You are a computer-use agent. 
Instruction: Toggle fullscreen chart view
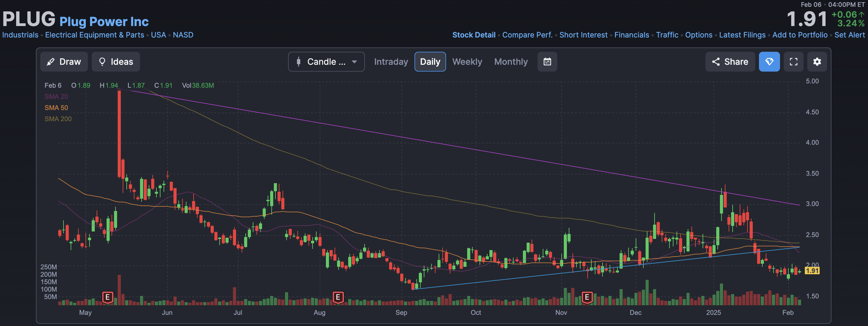coord(794,62)
